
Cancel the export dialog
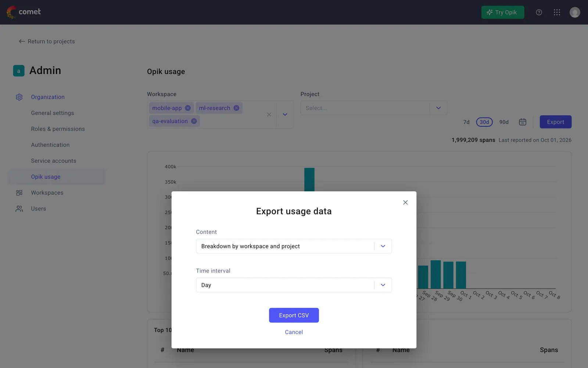(x=294, y=332)
